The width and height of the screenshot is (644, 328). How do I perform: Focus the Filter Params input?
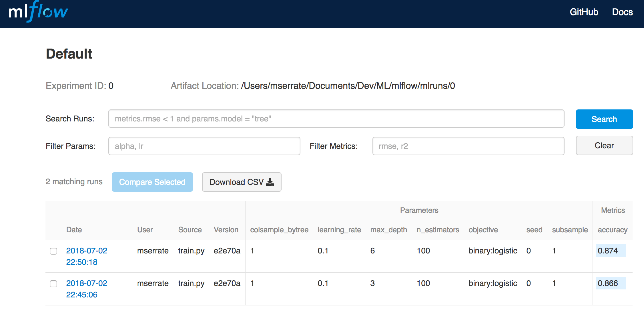click(x=204, y=146)
